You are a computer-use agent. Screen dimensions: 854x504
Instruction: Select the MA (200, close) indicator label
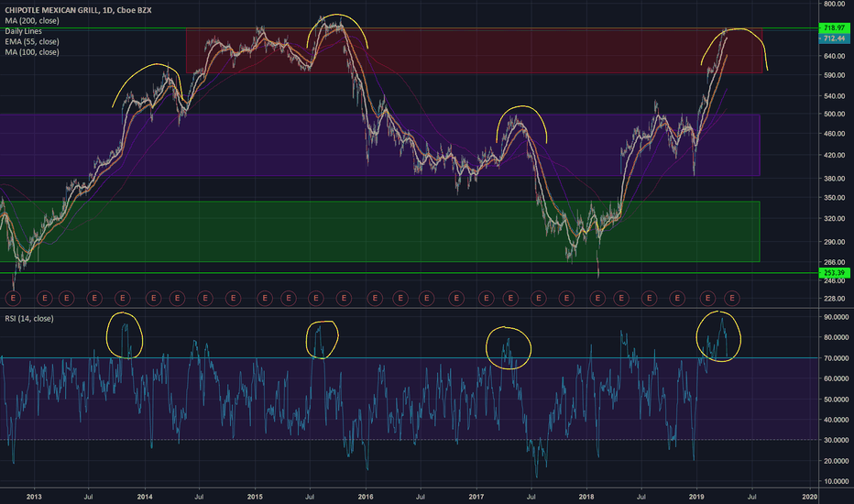(x=32, y=21)
